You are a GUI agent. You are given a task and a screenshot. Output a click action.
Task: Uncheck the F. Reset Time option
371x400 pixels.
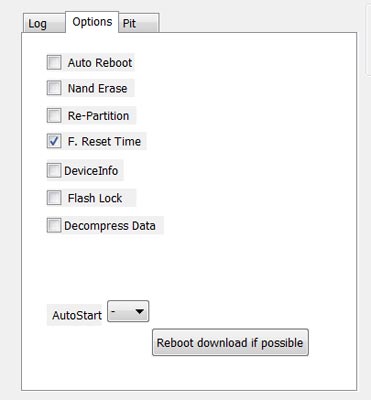[x=54, y=141]
